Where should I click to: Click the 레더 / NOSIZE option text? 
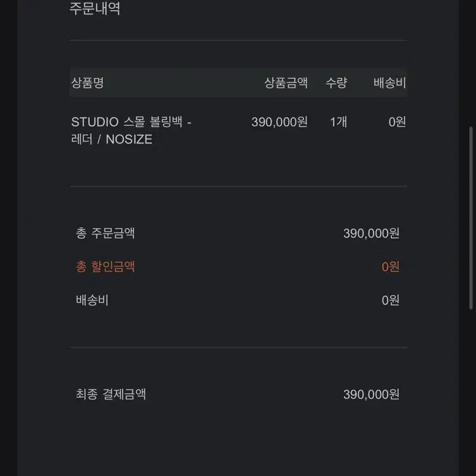112,139
